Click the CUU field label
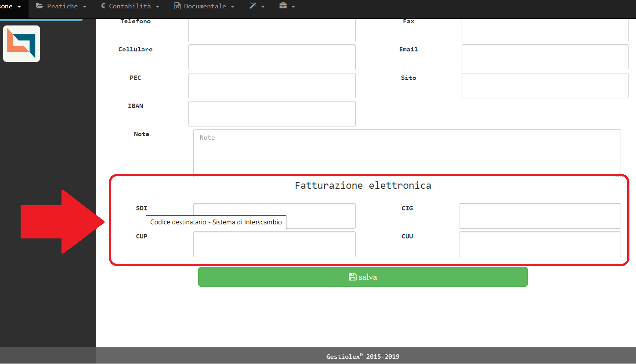The width and height of the screenshot is (636, 364). [x=407, y=236]
